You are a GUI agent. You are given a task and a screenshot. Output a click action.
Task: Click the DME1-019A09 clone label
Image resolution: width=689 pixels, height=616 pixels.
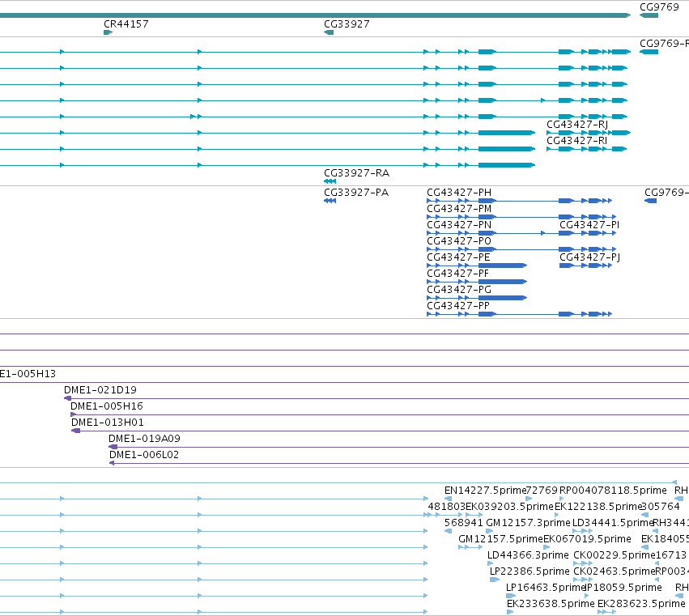tap(145, 439)
